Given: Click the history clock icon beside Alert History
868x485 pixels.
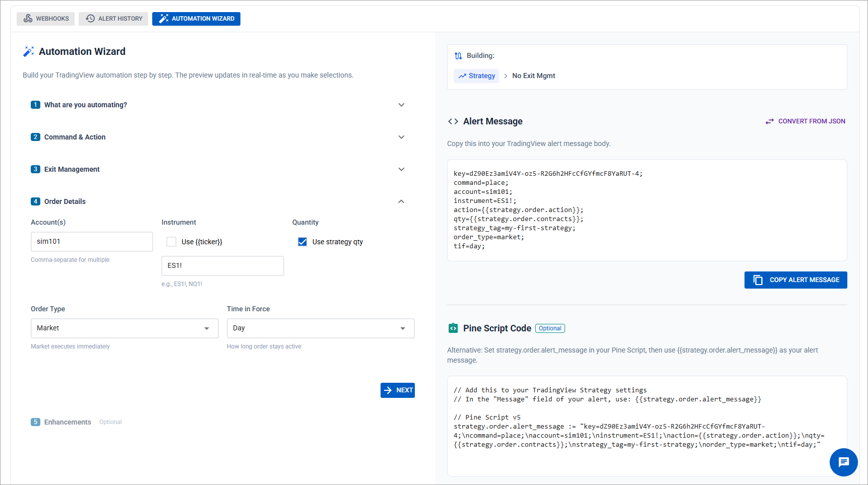Looking at the screenshot, I should (x=90, y=18).
